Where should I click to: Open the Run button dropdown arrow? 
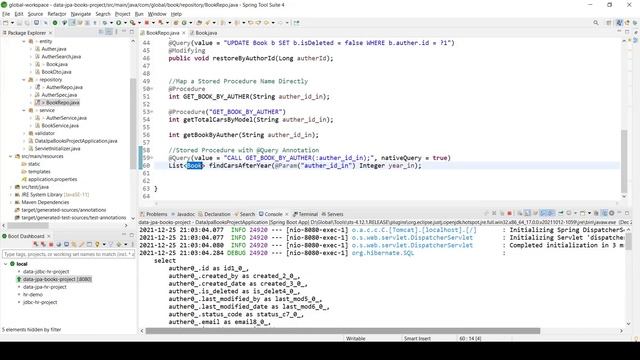pos(125,23)
